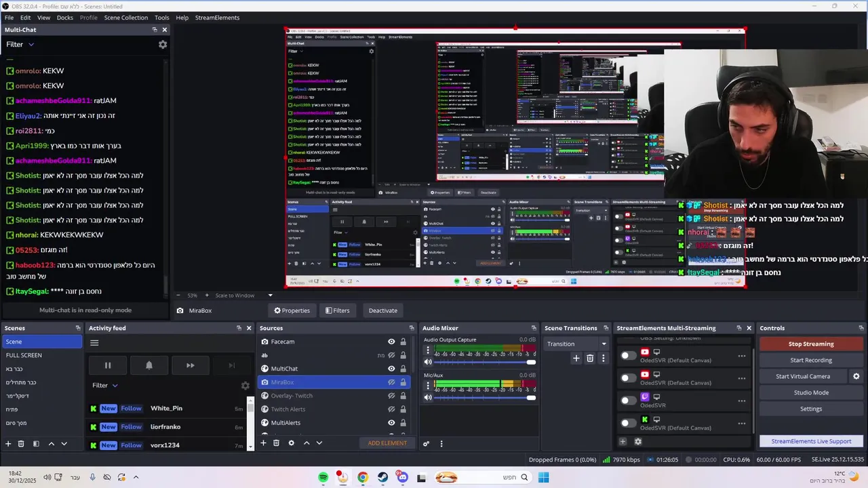Open the View menu
The width and height of the screenshot is (868, 488).
click(x=43, y=18)
